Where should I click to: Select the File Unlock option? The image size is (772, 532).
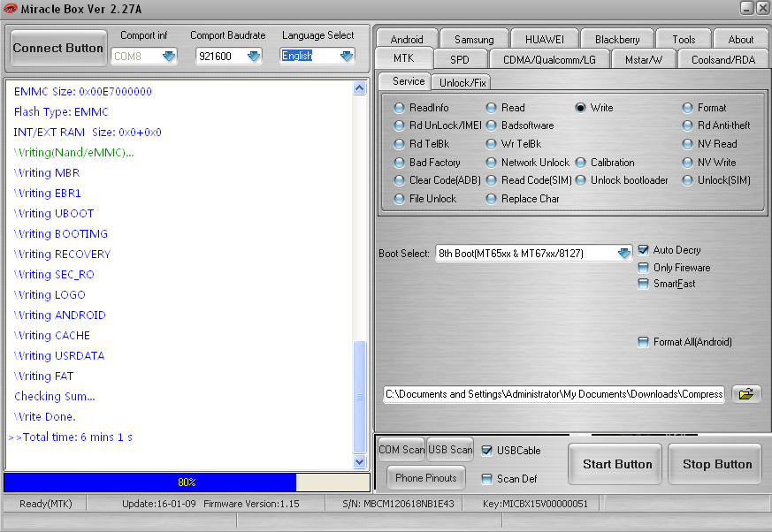pyautogui.click(x=400, y=198)
